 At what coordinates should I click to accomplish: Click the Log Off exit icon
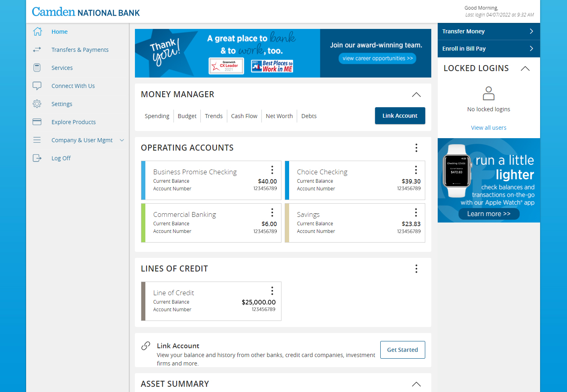pos(37,158)
